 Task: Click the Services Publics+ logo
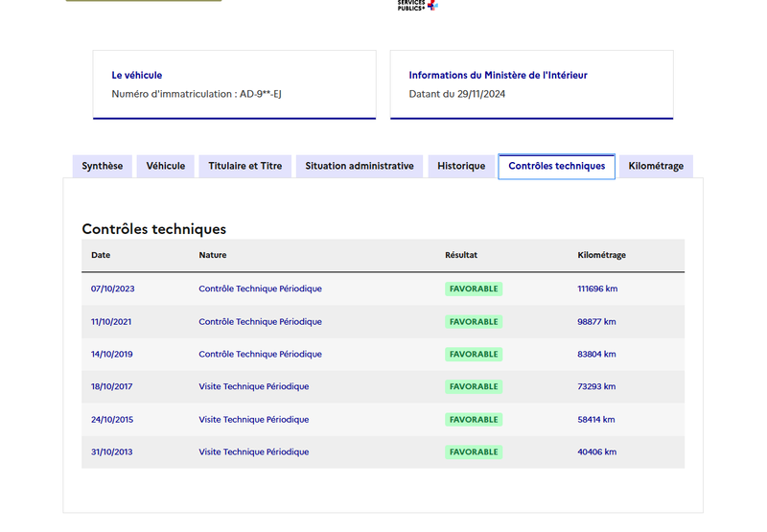tap(417, 5)
